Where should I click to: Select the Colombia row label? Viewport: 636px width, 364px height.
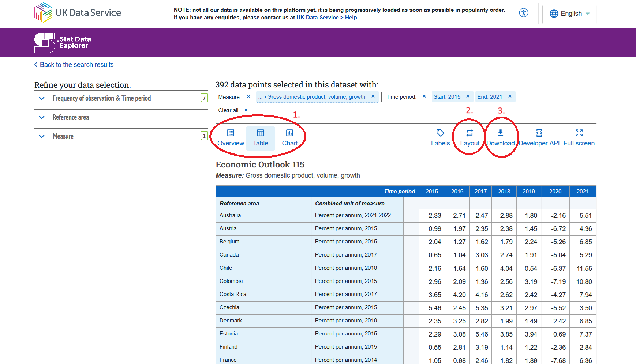pyautogui.click(x=231, y=281)
